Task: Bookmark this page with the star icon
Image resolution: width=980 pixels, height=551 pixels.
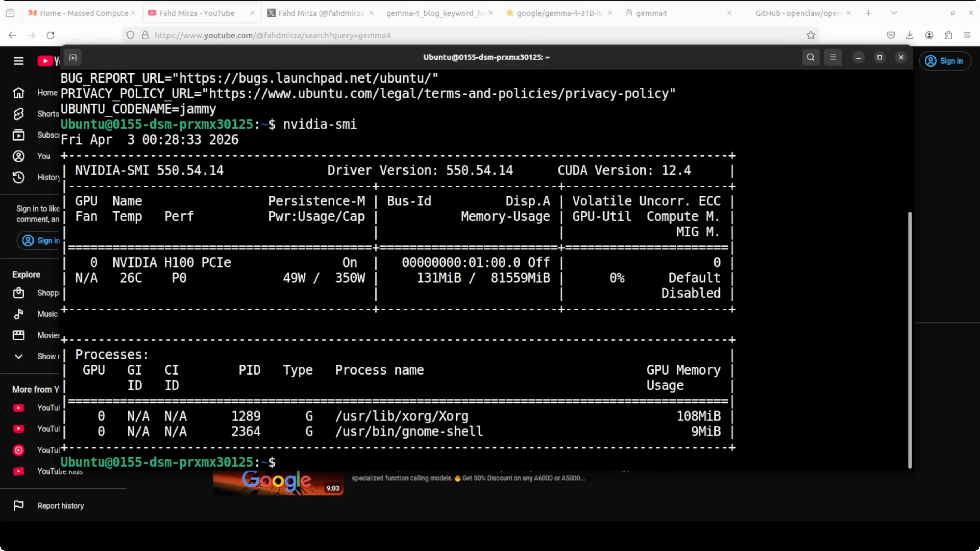Action: (811, 35)
